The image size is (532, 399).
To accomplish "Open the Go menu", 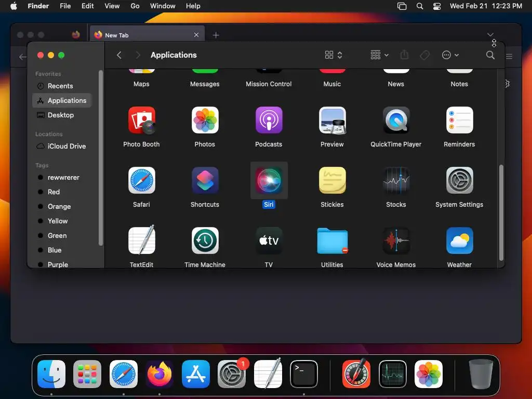I will coord(135,6).
